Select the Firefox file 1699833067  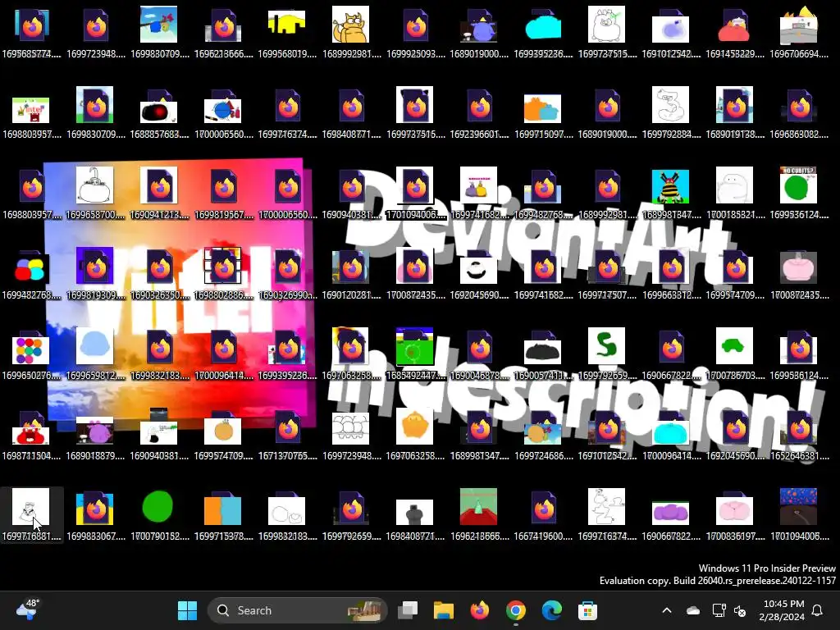(95, 514)
